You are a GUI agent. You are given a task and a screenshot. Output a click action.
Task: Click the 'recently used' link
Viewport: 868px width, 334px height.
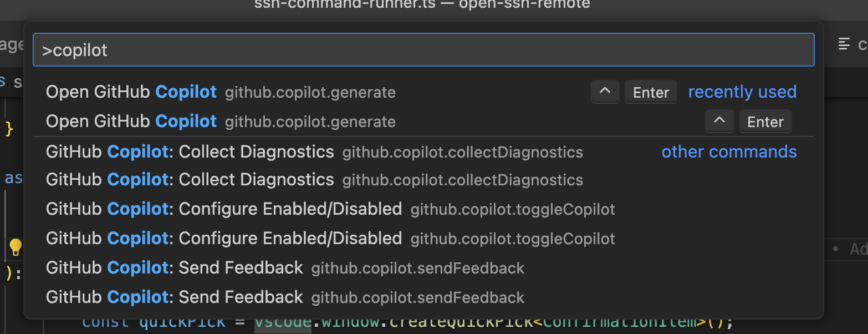742,92
